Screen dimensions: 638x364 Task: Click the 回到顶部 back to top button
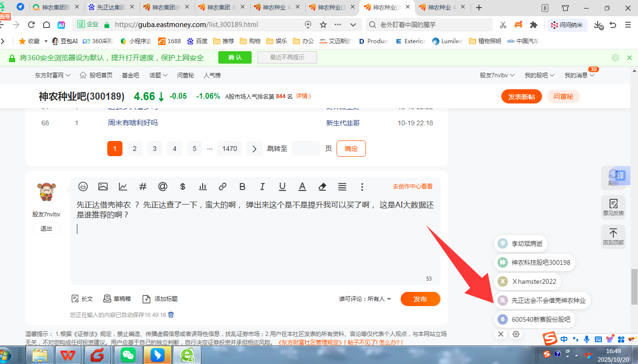click(x=613, y=237)
